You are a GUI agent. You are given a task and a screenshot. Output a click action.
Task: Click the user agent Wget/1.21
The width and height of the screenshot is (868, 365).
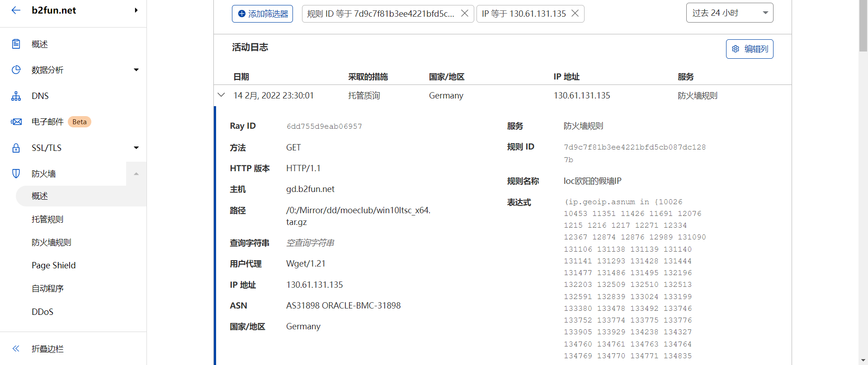306,263
